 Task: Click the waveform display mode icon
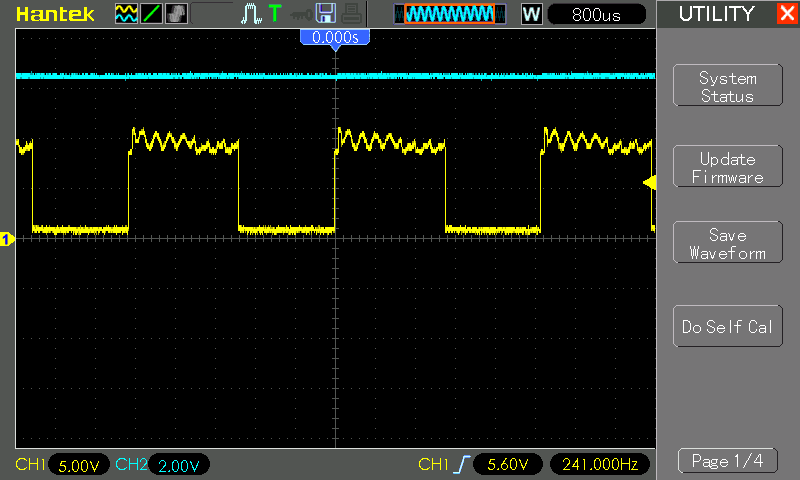126,13
